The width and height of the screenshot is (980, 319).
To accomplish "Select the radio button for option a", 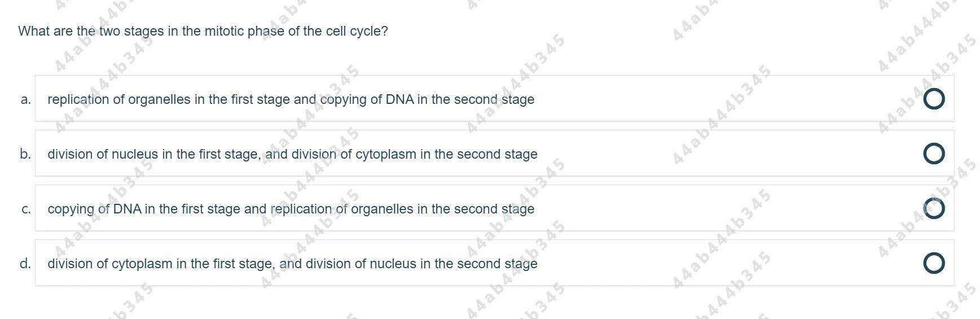I will coord(934,99).
